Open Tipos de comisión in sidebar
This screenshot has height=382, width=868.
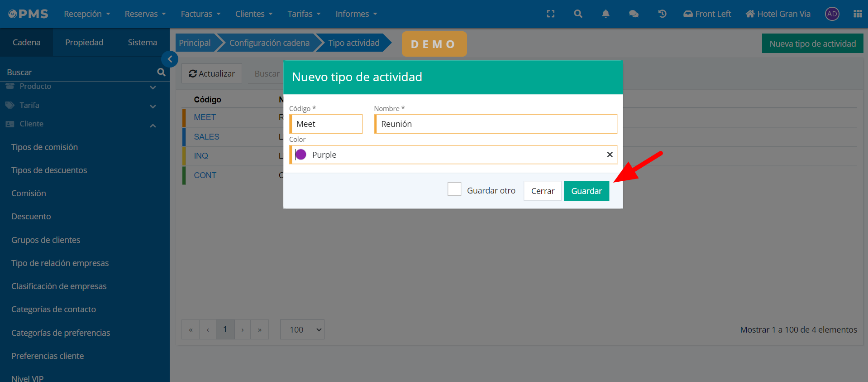click(x=44, y=147)
